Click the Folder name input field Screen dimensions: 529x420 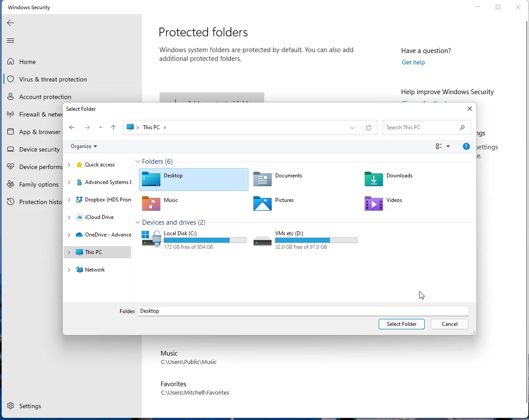pyautogui.click(x=303, y=311)
